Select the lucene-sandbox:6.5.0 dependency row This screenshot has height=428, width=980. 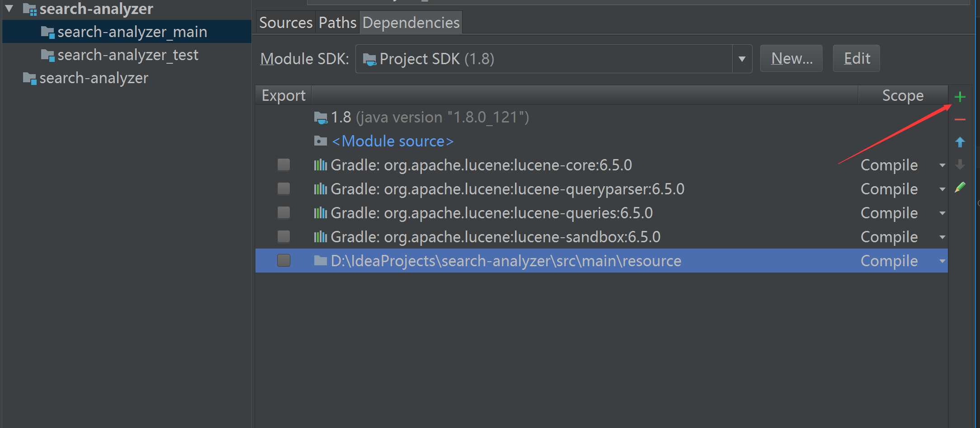tap(601, 237)
